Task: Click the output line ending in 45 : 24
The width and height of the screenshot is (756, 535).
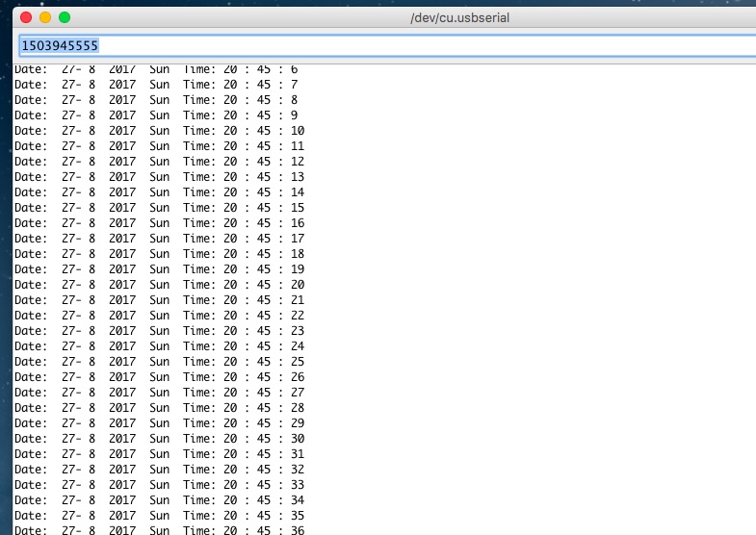Action: tap(160, 346)
